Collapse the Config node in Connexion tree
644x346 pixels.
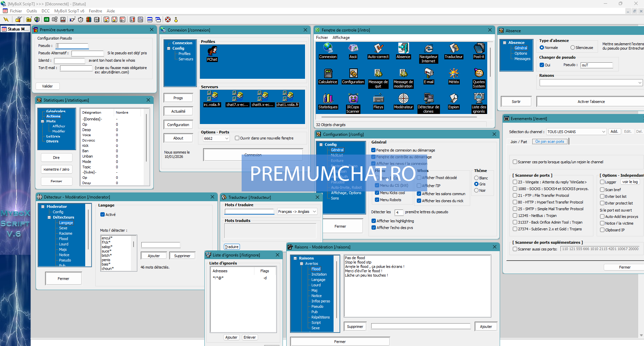pyautogui.click(x=169, y=48)
